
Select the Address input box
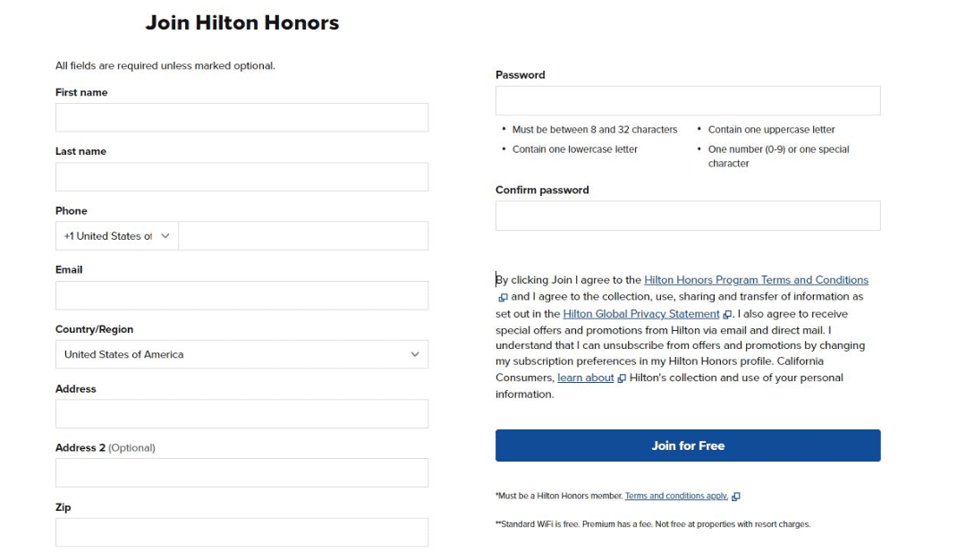click(241, 413)
